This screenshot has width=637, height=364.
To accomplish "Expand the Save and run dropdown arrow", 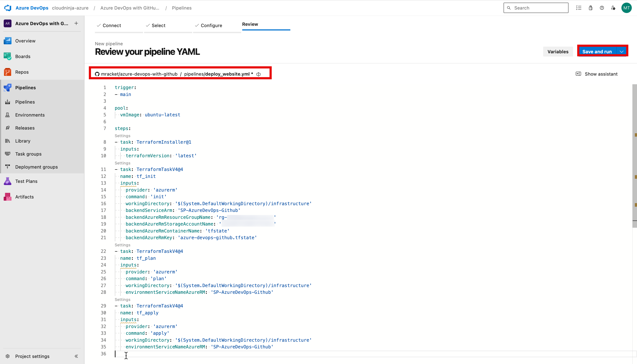I will [621, 52].
